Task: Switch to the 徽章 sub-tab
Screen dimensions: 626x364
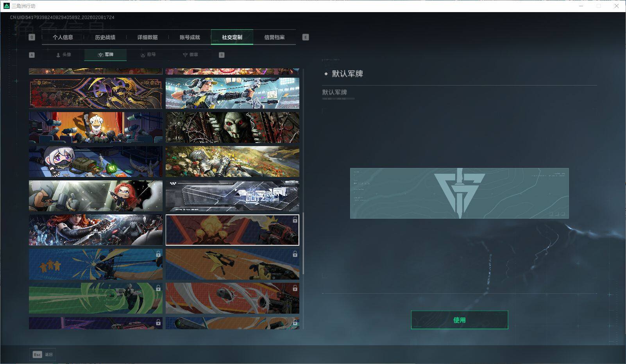Action: coord(190,55)
